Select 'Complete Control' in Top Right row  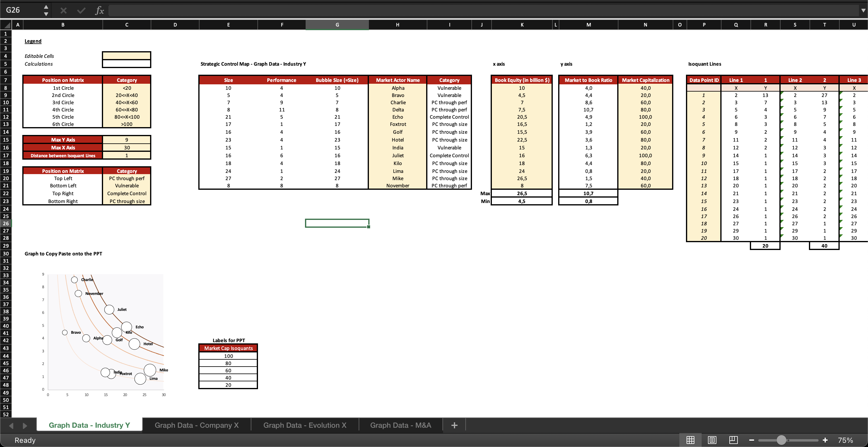pyautogui.click(x=127, y=193)
